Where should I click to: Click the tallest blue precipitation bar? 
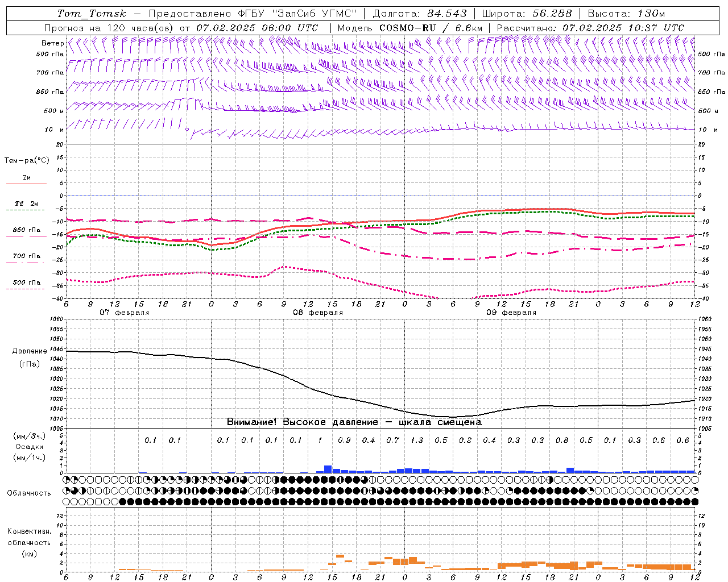[x=328, y=469]
